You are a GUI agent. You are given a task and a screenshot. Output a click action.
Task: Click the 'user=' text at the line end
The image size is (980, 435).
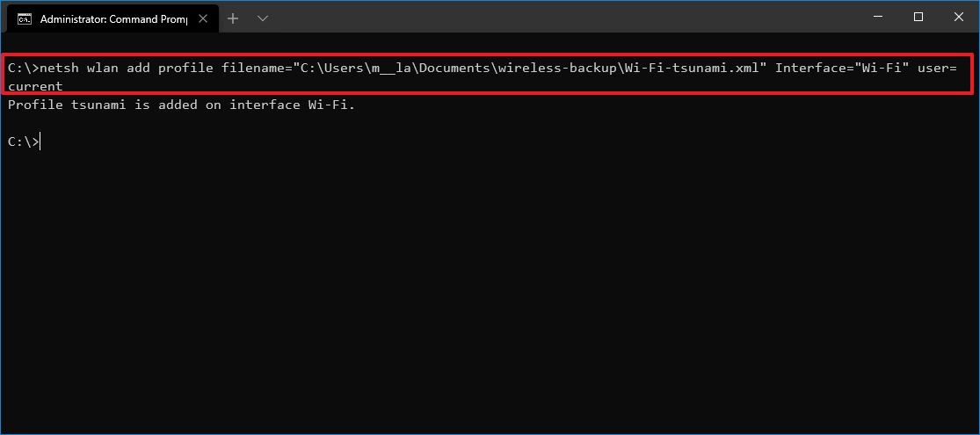937,68
